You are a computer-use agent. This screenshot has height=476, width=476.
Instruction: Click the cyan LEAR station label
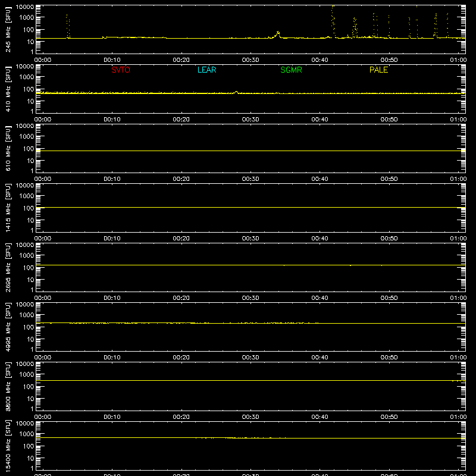(206, 70)
